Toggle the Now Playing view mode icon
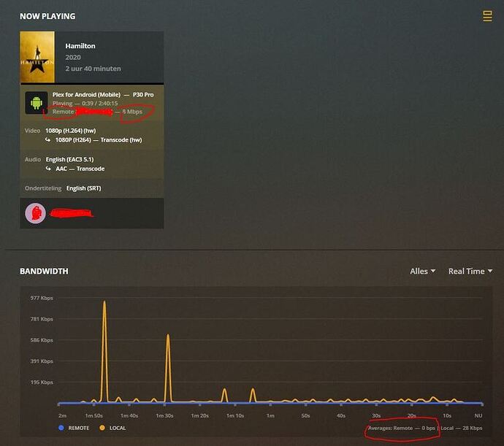 click(x=487, y=16)
